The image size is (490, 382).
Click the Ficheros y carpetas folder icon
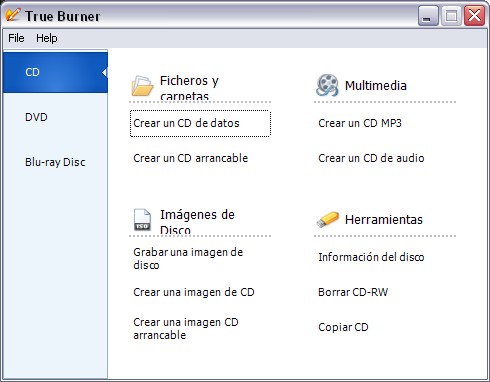point(142,86)
